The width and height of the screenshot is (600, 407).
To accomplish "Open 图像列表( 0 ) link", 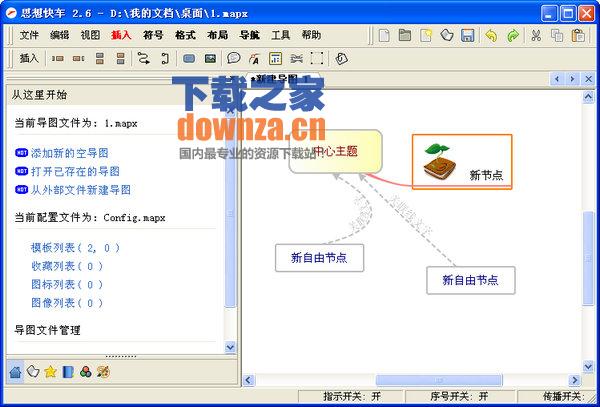I will (67, 303).
